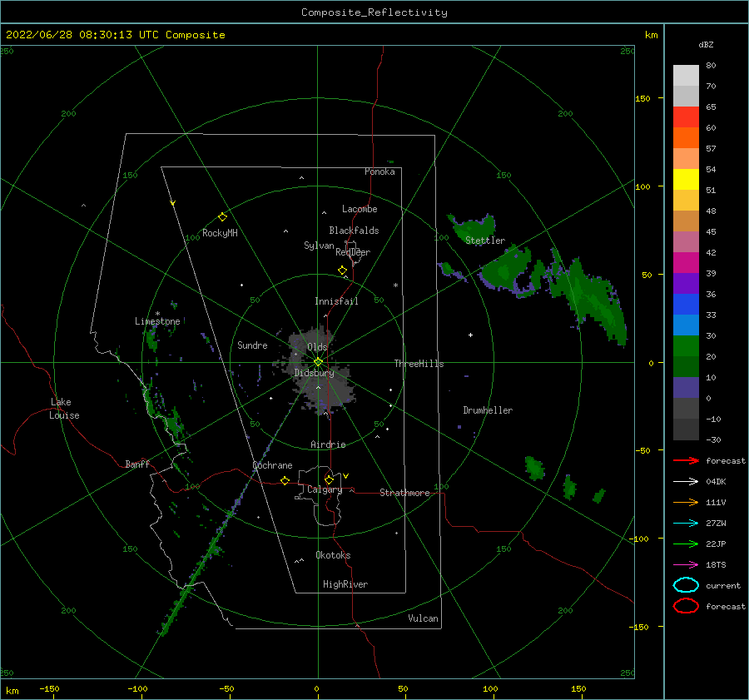Click the Limestone label
Screen dimensions: 749x700
click(x=157, y=321)
